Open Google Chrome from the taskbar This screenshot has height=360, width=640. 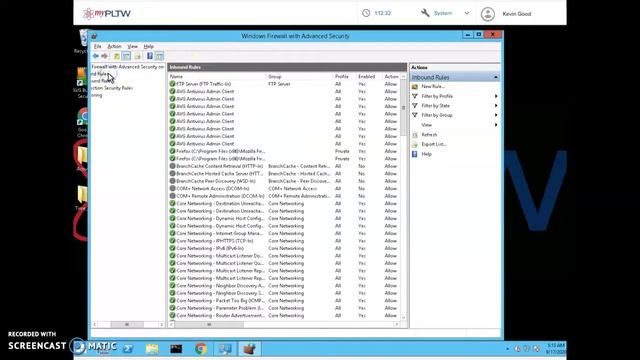pyautogui.click(x=201, y=349)
